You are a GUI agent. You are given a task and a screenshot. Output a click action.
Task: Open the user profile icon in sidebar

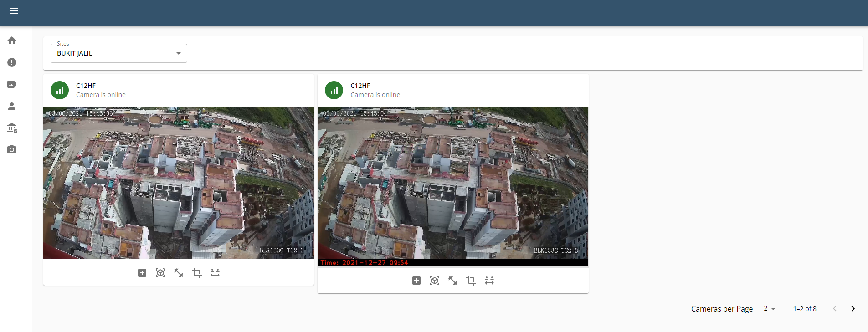pyautogui.click(x=12, y=106)
